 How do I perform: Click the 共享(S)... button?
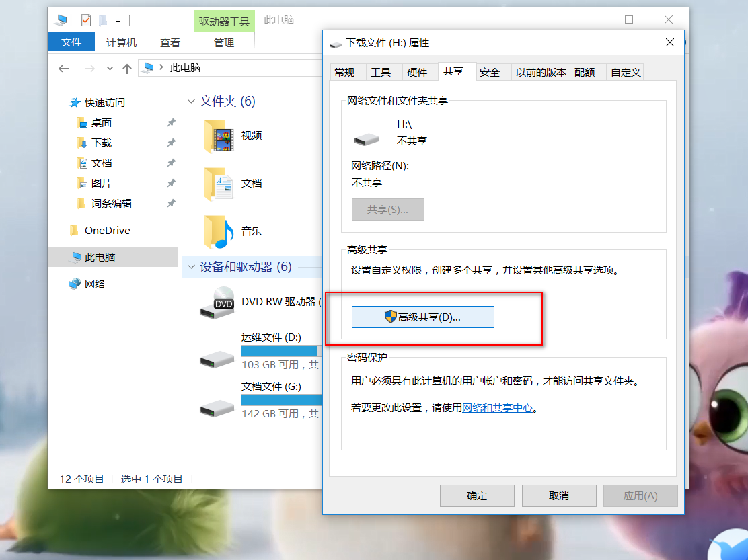coord(388,209)
